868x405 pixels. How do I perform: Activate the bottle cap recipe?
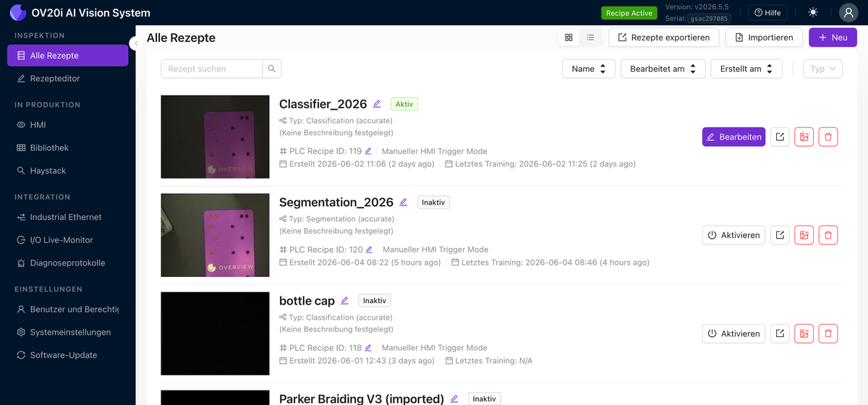[733, 333]
